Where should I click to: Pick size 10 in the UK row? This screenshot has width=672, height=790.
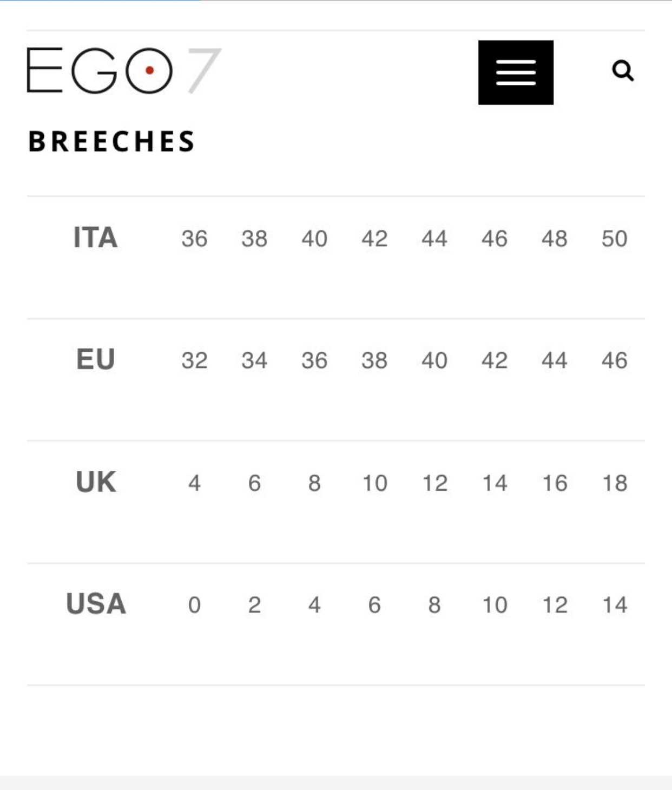(374, 483)
